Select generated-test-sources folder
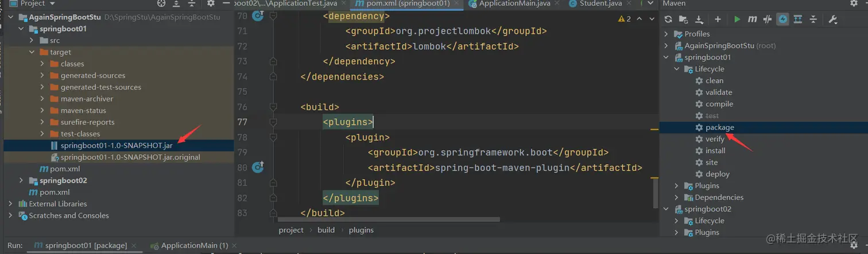The image size is (868, 254). (x=100, y=87)
